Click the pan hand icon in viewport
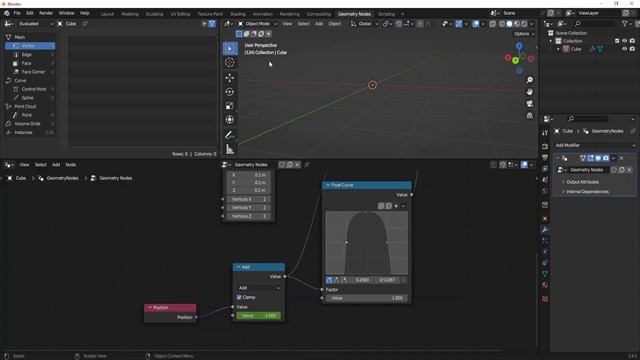Image resolution: width=640 pixels, height=360 pixels. point(529,92)
